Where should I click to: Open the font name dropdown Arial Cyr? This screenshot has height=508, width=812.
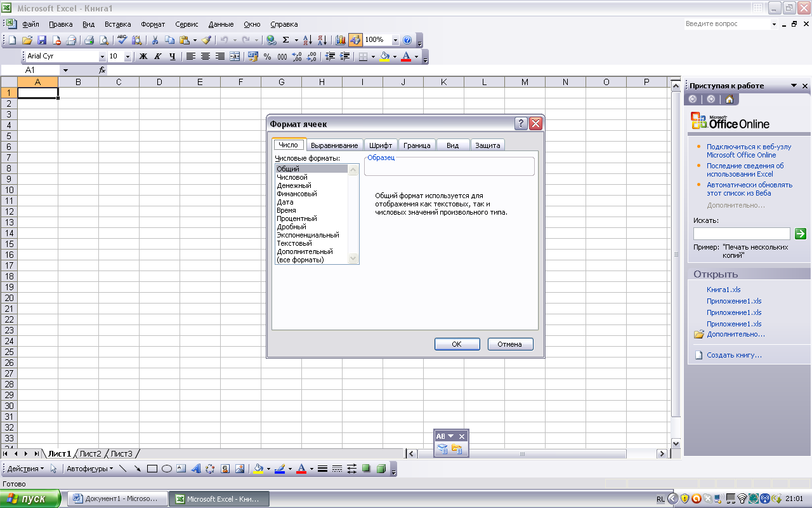(102, 57)
